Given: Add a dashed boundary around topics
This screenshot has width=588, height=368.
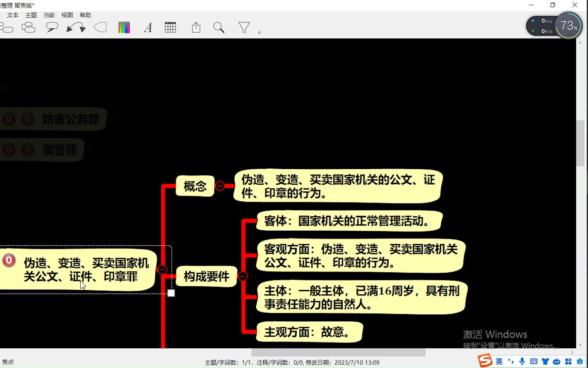Looking at the screenshot, I should pyautogui.click(x=100, y=27).
